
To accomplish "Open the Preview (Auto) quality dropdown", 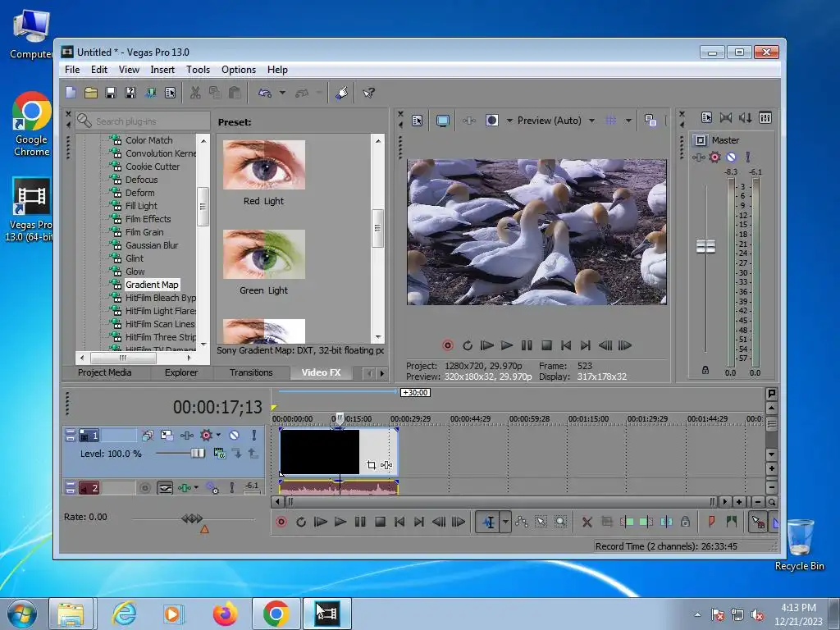I will (592, 121).
